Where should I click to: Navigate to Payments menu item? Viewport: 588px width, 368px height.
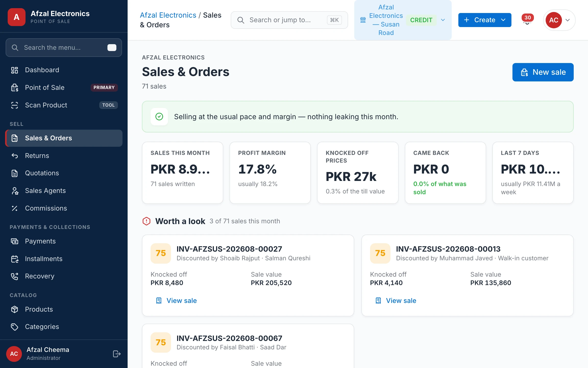64,241
